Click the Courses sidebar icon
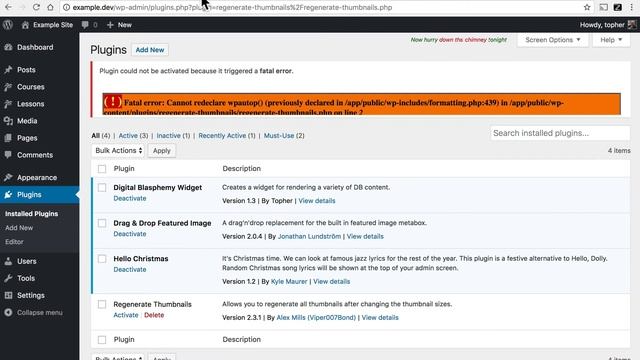 tap(9, 87)
